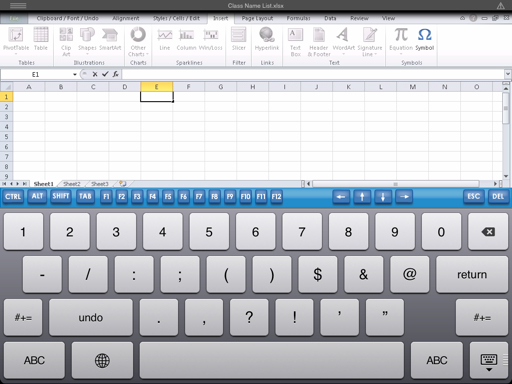Viewport: 512px width, 384px height.
Task: Insert a Table from the ribbon
Action: click(41, 39)
